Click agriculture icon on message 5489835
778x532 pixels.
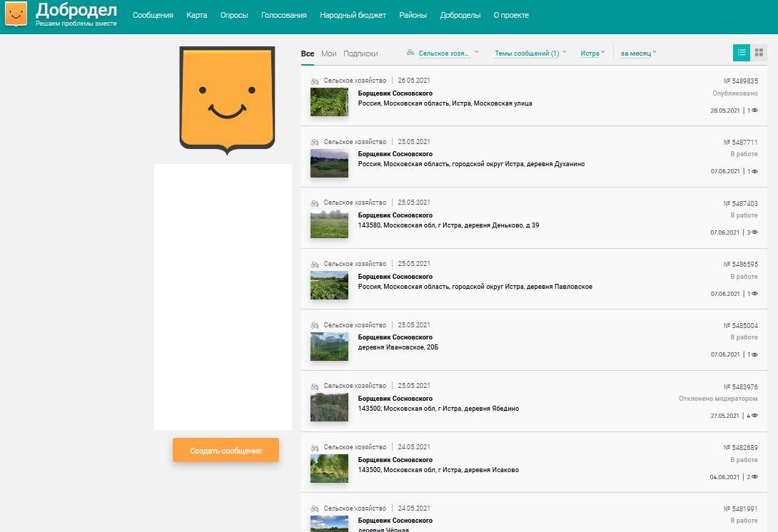click(315, 81)
